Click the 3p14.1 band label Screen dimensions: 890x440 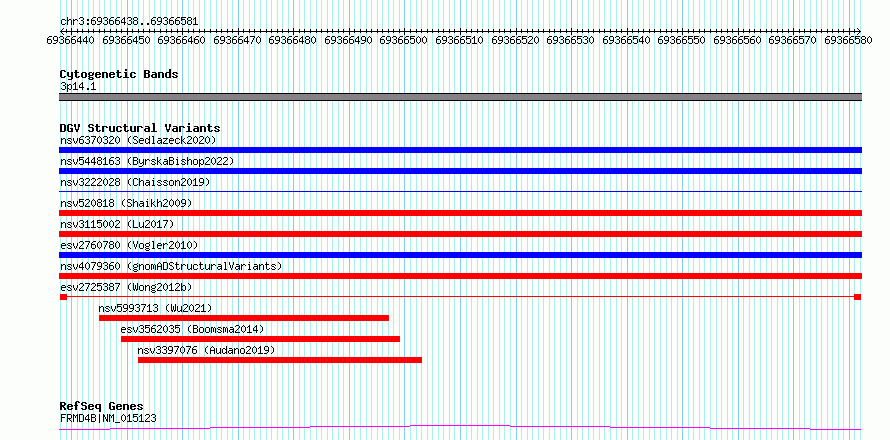[x=78, y=87]
